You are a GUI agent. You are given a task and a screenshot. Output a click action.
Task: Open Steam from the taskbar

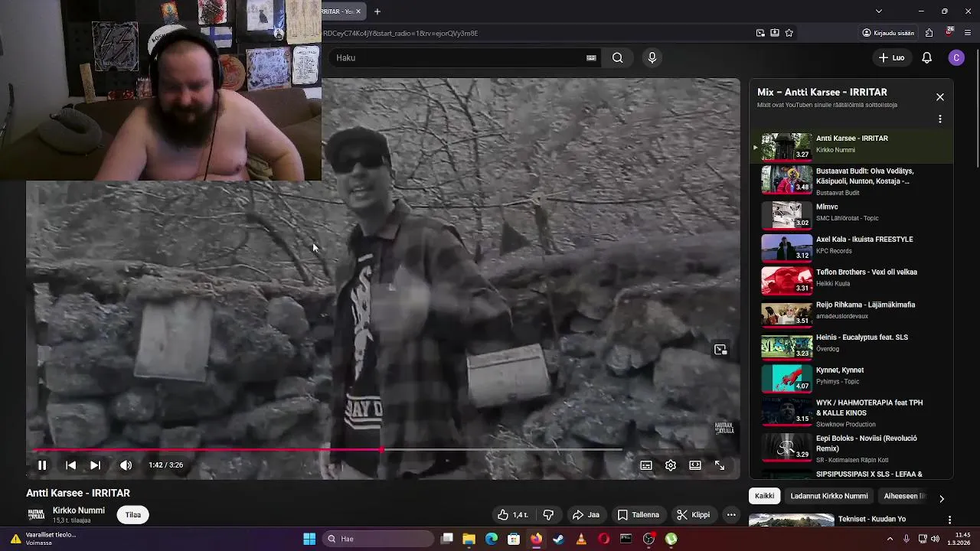559,539
